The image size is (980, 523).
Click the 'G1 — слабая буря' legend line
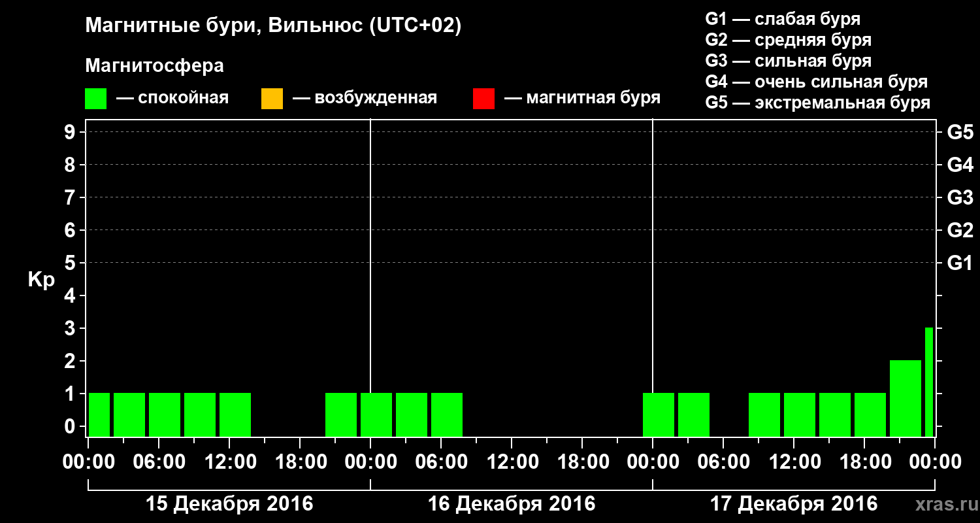(x=783, y=18)
